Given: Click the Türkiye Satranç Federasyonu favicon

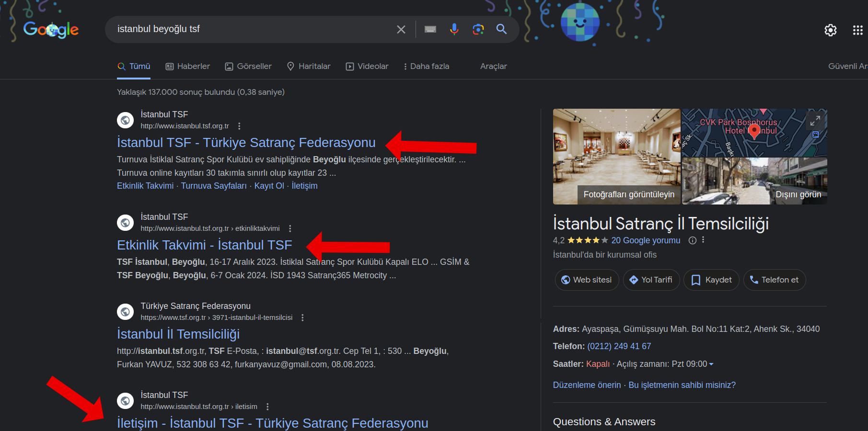Looking at the screenshot, I should click(126, 312).
